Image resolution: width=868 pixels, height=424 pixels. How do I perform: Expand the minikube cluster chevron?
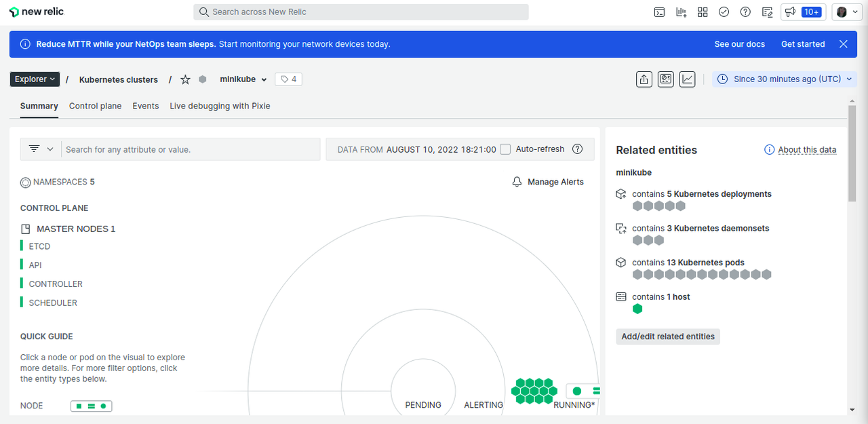(264, 80)
